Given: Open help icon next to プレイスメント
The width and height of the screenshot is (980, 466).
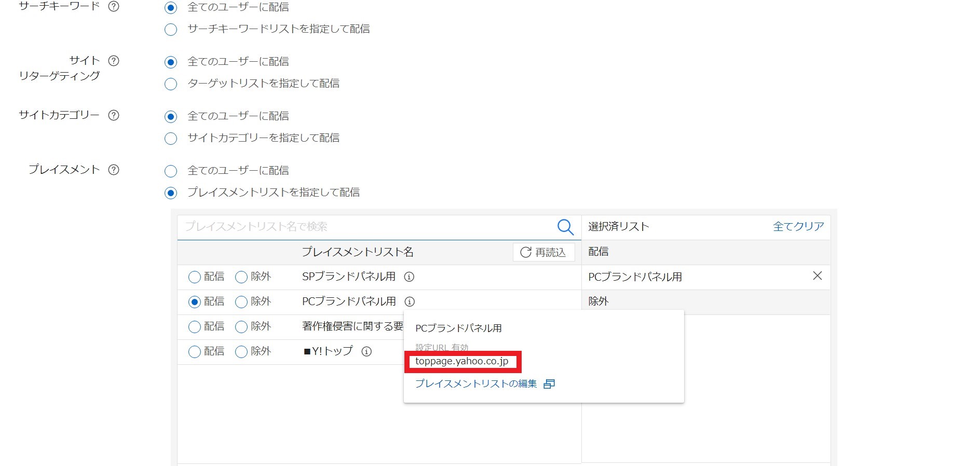Looking at the screenshot, I should pos(114,170).
